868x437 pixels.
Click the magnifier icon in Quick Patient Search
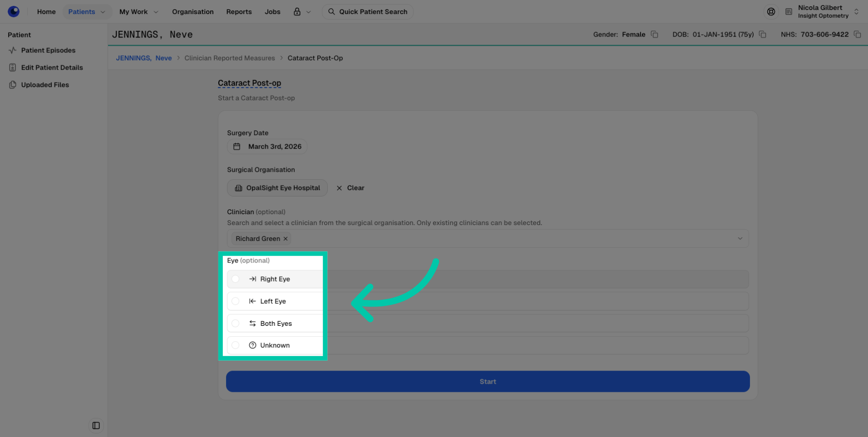pyautogui.click(x=331, y=12)
